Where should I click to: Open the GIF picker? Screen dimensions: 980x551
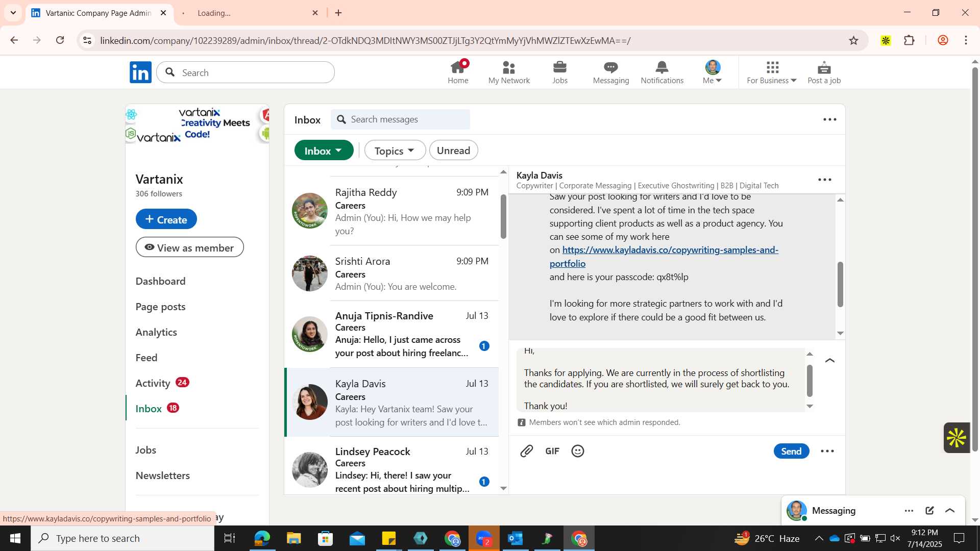coord(552,451)
